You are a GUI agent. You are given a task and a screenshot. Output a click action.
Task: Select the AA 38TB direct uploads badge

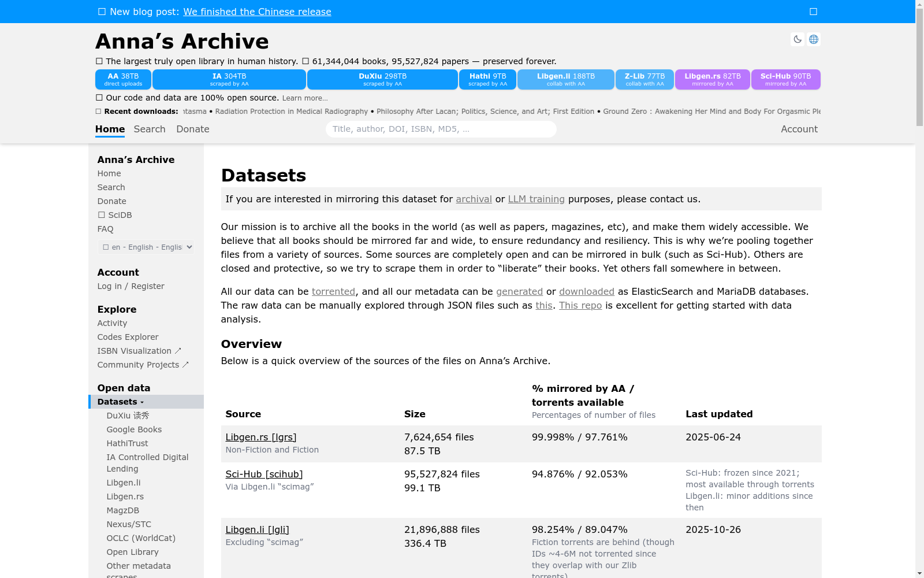[123, 79]
